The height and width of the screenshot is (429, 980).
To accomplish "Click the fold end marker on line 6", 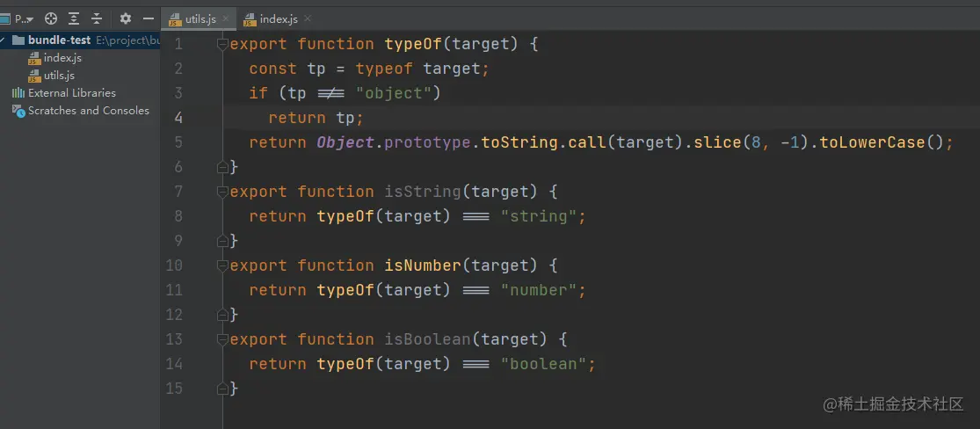I will click(x=221, y=167).
